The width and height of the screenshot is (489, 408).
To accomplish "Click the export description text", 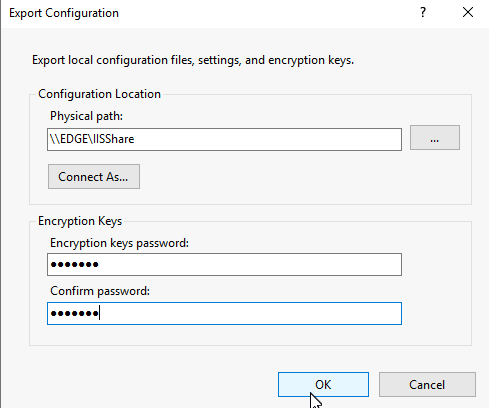I will click(x=193, y=60).
